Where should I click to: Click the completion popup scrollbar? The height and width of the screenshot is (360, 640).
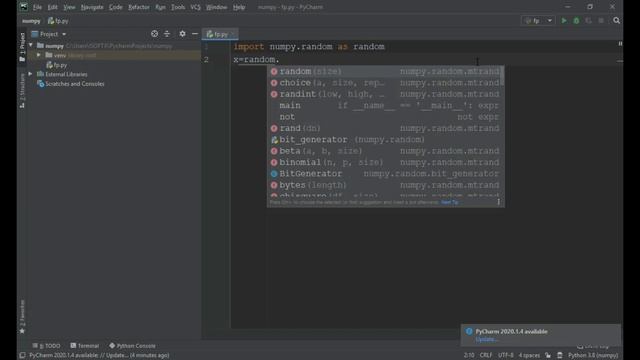pos(502,76)
